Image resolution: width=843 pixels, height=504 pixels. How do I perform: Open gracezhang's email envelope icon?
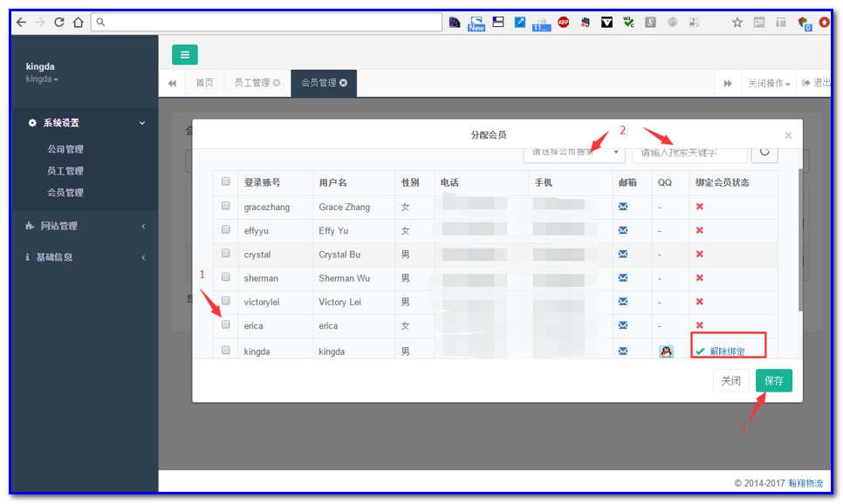621,207
